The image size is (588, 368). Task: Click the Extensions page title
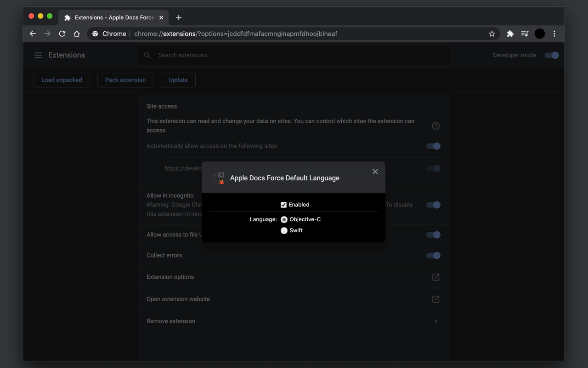click(x=67, y=55)
